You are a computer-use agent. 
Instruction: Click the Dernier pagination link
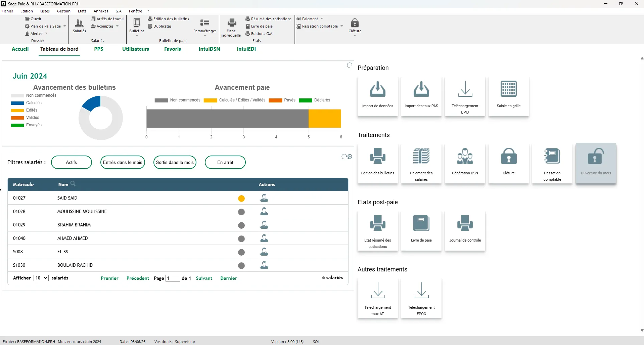[x=229, y=278]
